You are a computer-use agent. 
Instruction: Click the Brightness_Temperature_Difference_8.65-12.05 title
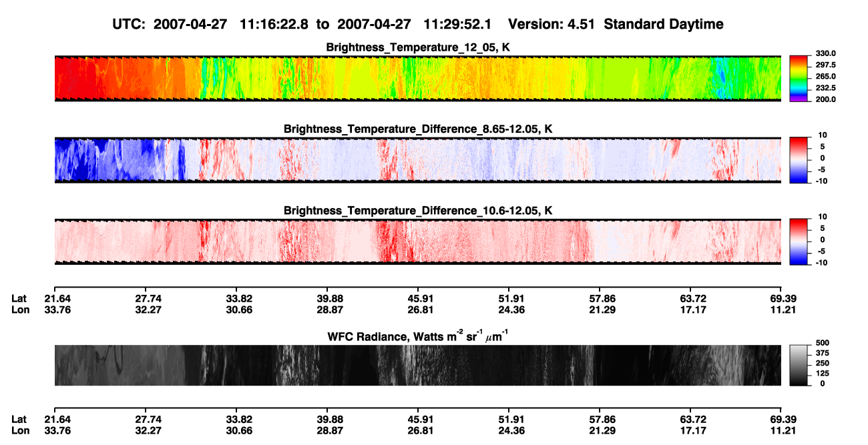(418, 129)
